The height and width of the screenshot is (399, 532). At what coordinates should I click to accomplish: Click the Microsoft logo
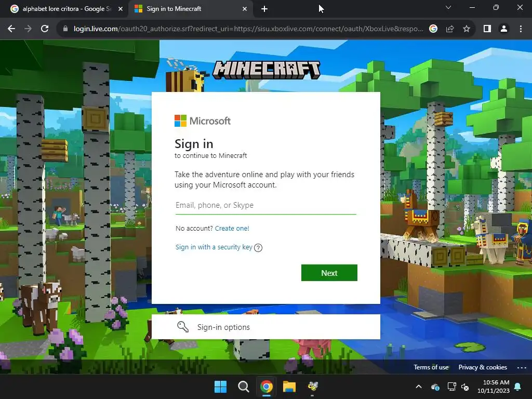[203, 121]
